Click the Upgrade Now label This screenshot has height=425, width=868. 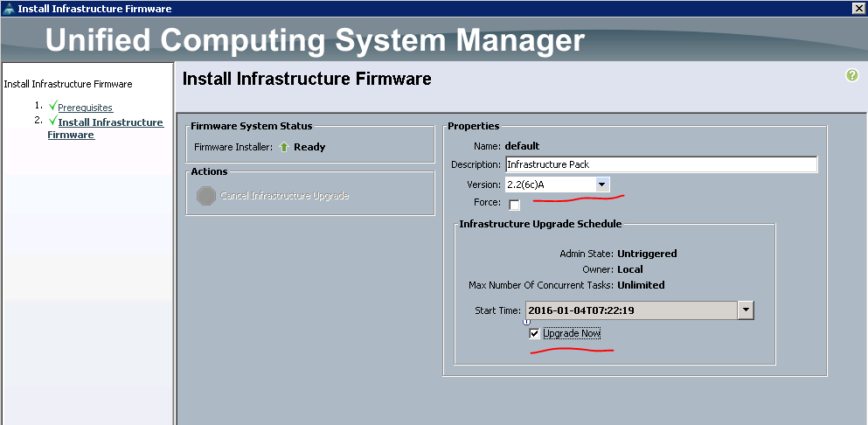572,333
